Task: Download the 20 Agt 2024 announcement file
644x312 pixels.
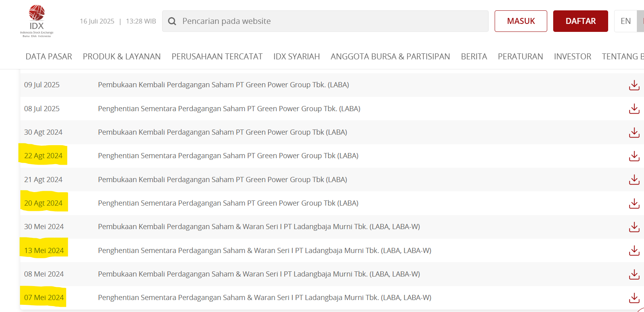Action: (x=634, y=203)
